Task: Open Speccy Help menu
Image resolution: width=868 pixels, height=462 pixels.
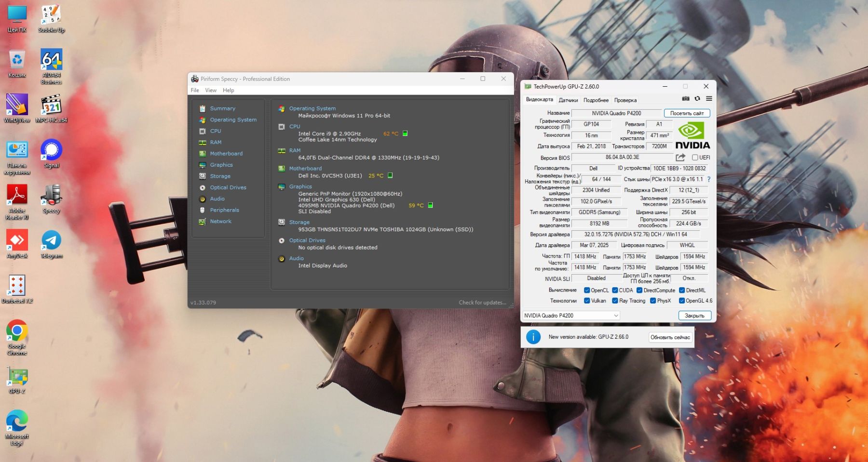Action: [229, 90]
